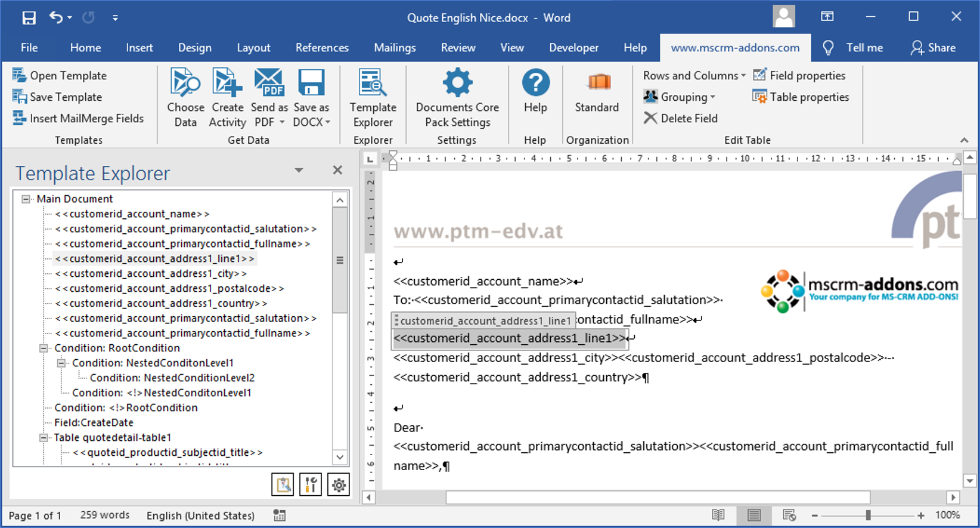Close the Template Explorer pane
Screen dimensions: 980x528
point(337,171)
